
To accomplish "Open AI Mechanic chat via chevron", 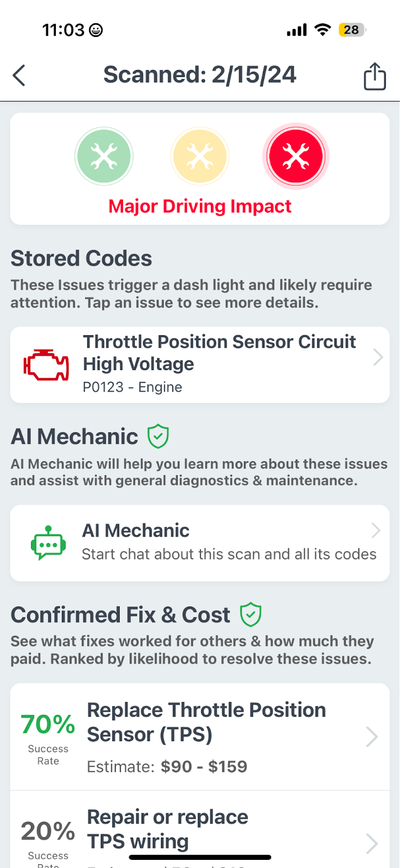I will 376,531.
